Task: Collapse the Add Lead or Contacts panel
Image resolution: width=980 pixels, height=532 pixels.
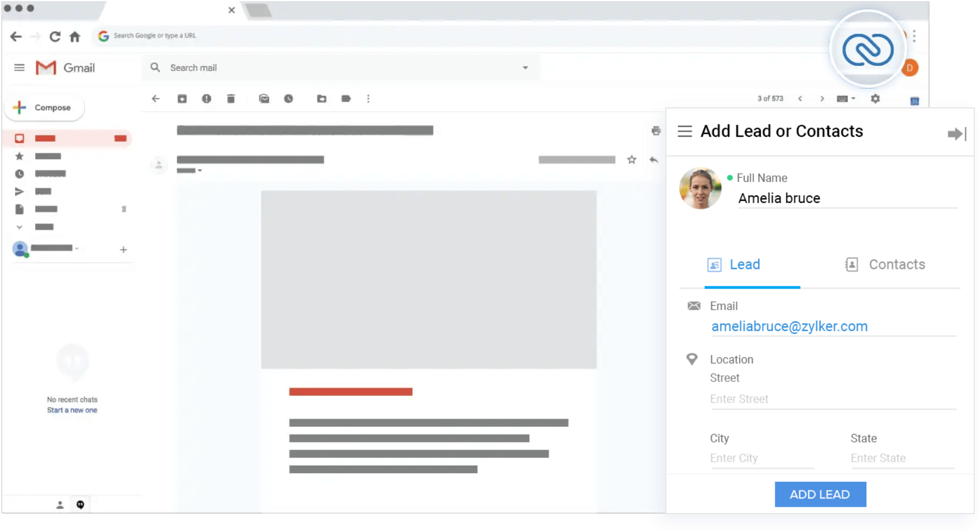Action: pos(956,134)
